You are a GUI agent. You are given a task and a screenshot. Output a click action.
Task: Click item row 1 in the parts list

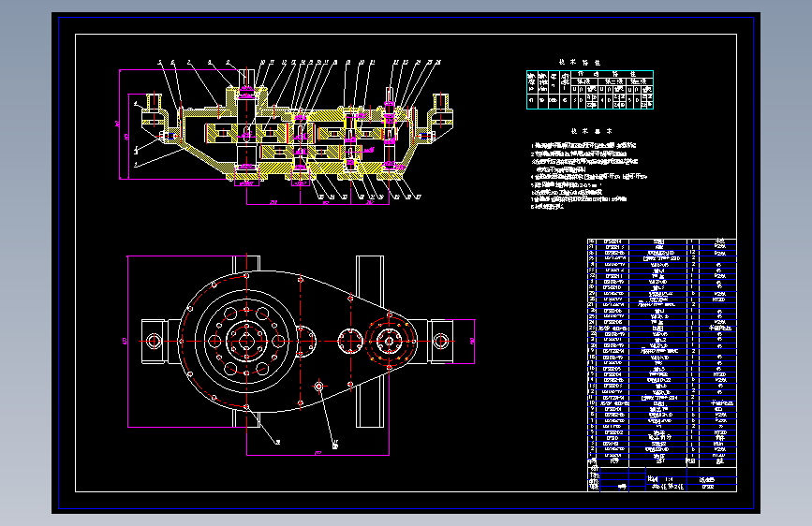coord(662,455)
